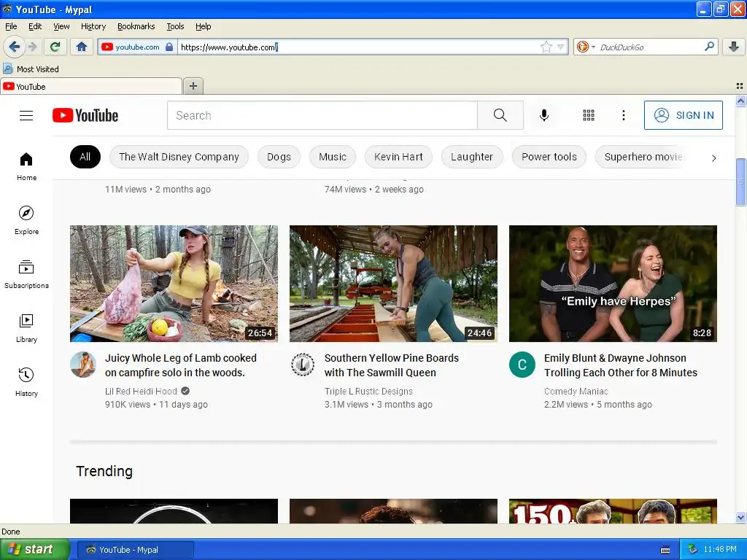Viewport: 747px width, 560px height.
Task: Click the SIGN IN button
Action: 683,115
